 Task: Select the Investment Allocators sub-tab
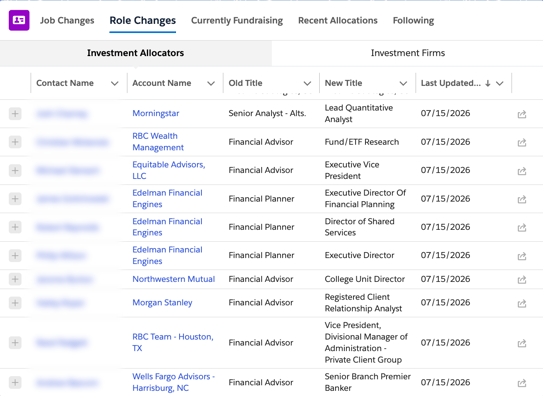136,53
